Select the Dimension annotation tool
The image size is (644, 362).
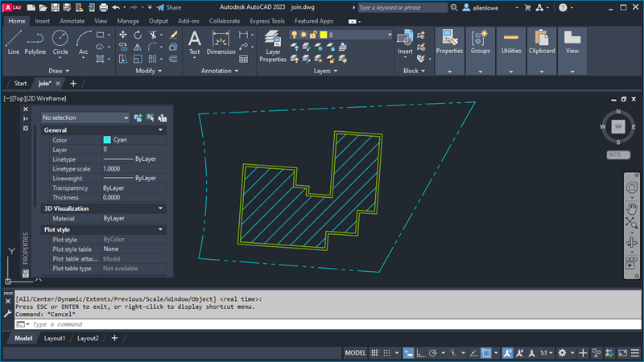pyautogui.click(x=221, y=43)
